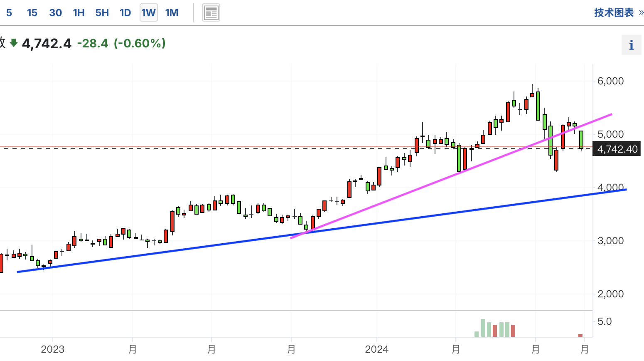Open the chart layout news icon
Image resolution: width=644 pixels, height=361 pixels.
tap(211, 13)
